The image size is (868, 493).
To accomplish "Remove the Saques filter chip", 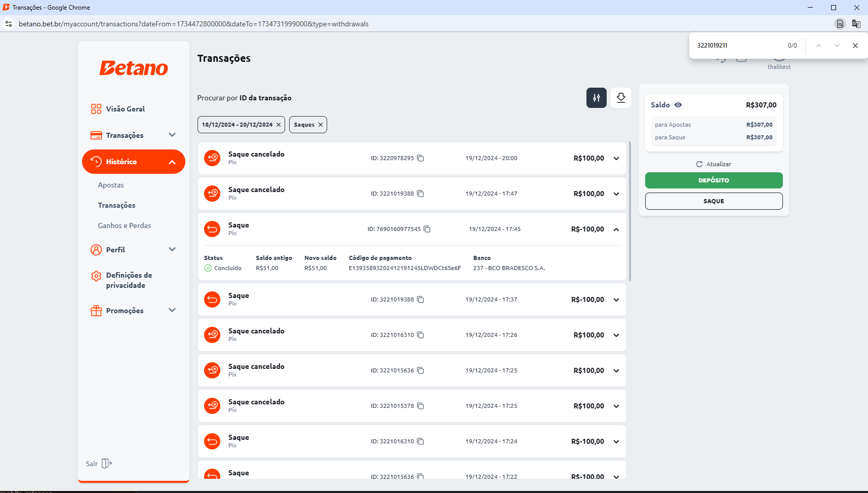I will tap(321, 125).
